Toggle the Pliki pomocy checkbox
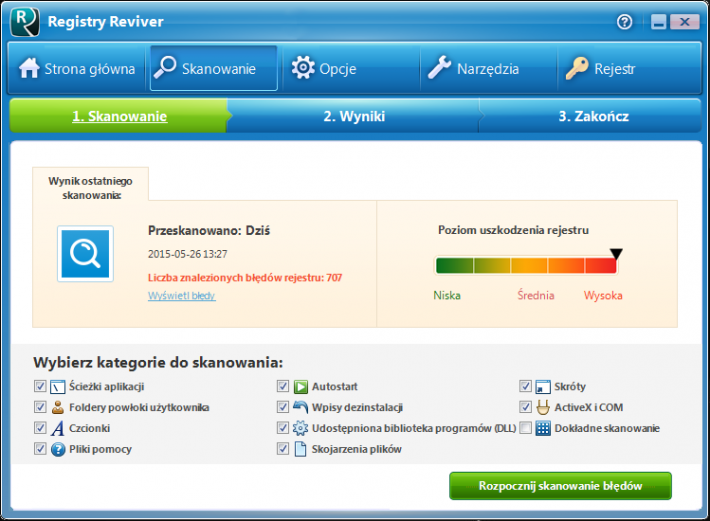This screenshot has height=521, width=710. click(40, 449)
